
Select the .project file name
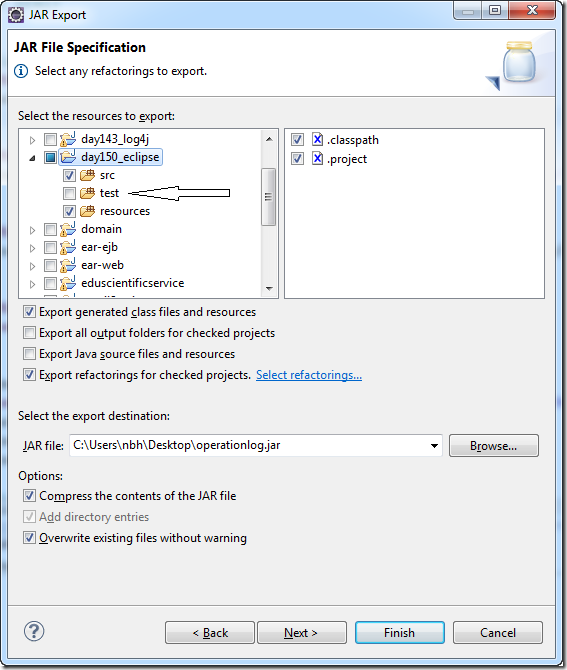click(x=347, y=159)
